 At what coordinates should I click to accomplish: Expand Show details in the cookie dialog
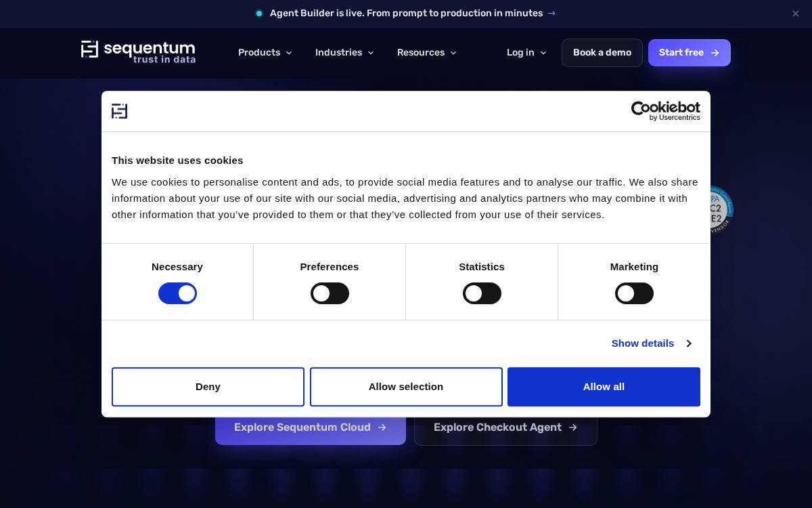[x=651, y=343]
